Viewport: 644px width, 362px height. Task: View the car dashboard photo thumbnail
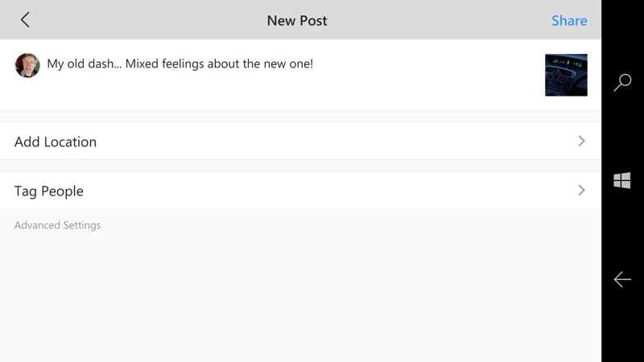pos(566,75)
